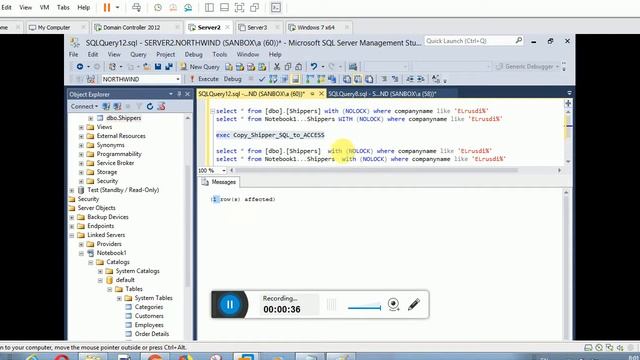Start debugging with the Debug button
The width and height of the screenshot is (640, 360).
233,79
